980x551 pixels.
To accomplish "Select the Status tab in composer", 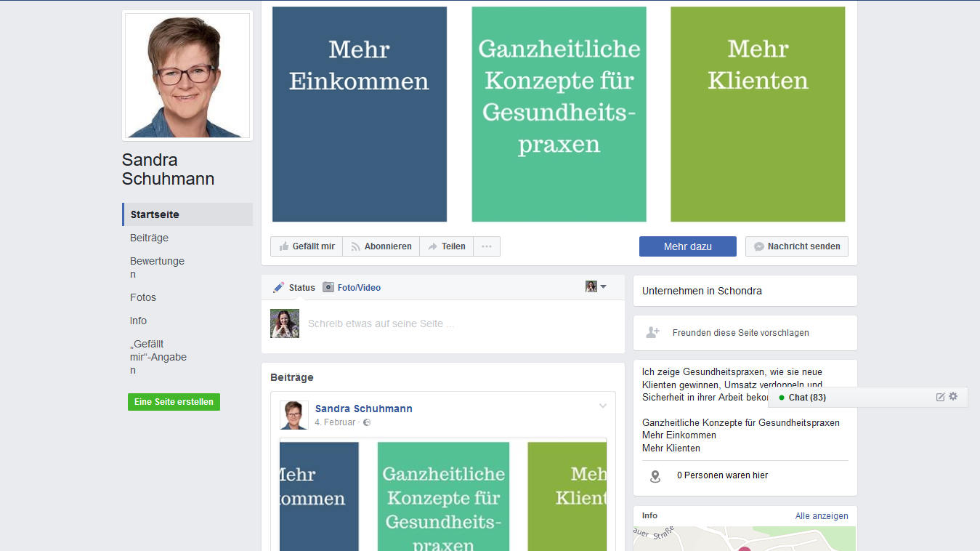I will [x=294, y=287].
